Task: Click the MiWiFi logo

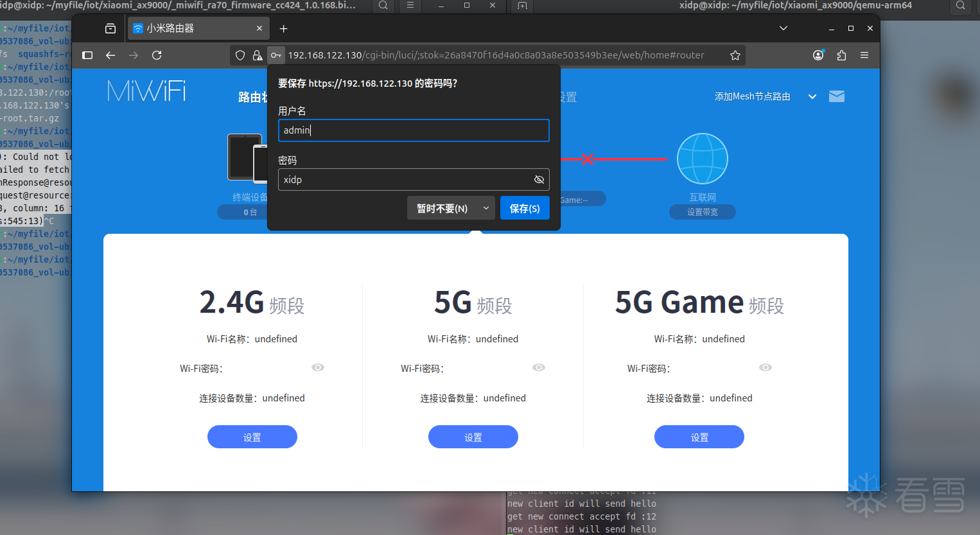Action: (x=147, y=91)
